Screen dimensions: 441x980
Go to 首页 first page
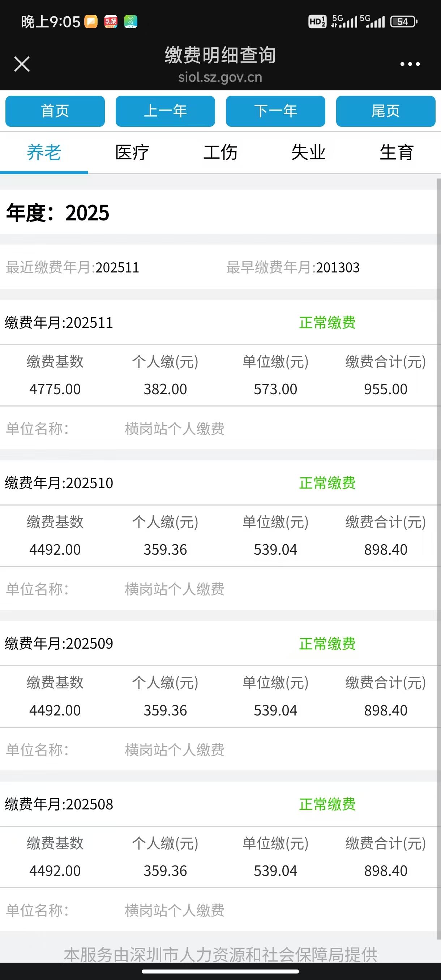click(55, 111)
